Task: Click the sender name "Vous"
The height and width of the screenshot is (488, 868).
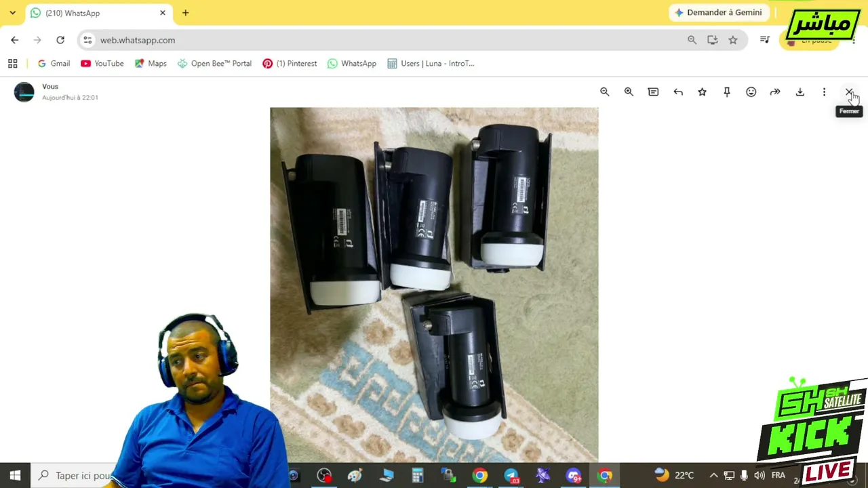Action: 50,87
